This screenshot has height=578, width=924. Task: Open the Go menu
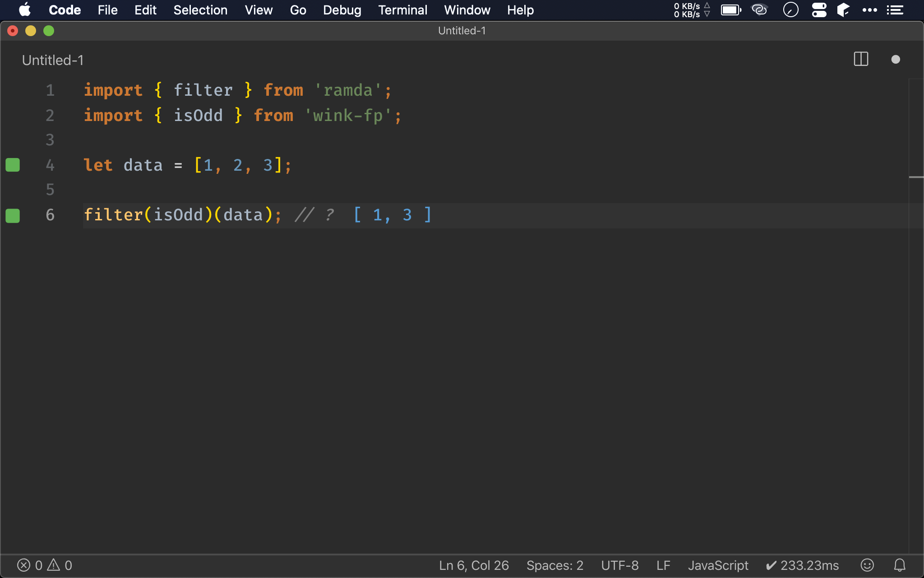298,10
